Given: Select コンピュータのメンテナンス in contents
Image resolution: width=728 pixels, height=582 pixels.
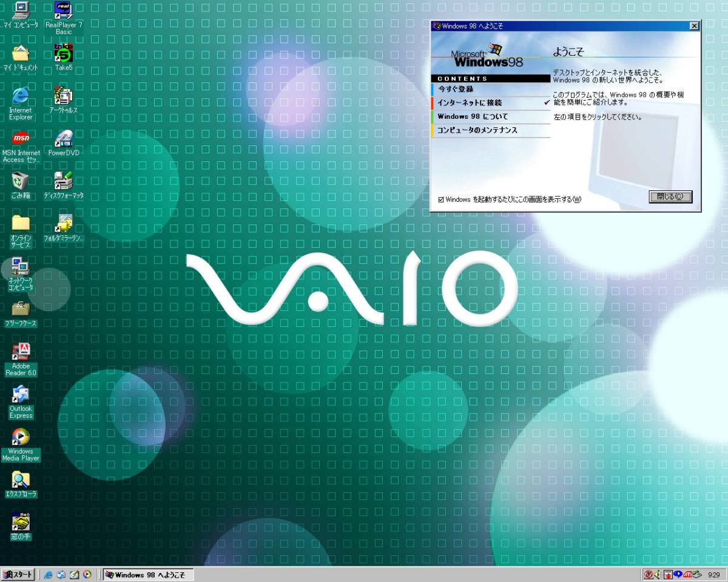Looking at the screenshot, I should click(491, 130).
